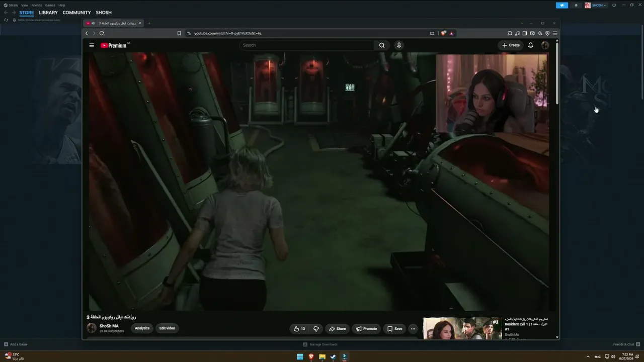This screenshot has height=362, width=644.
Task: Open Friends & Chat in Steam
Action: [626, 344]
